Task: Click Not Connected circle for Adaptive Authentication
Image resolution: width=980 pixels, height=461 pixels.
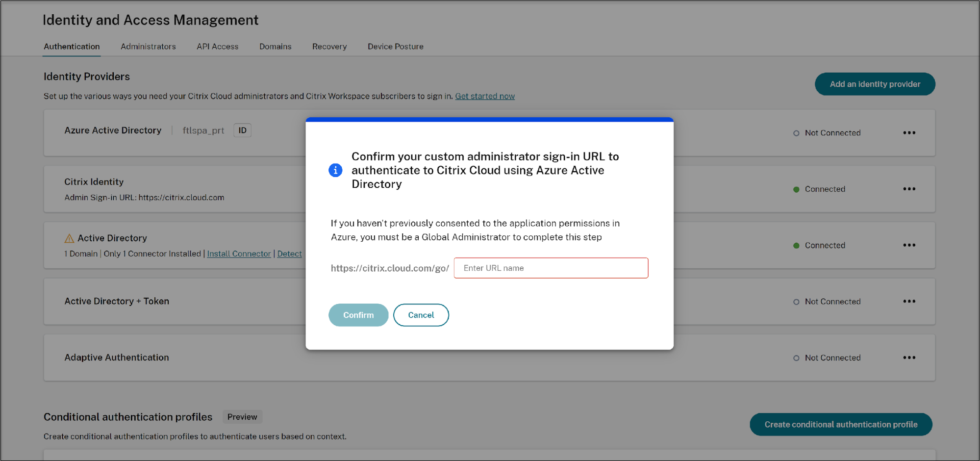Action: (x=796, y=358)
